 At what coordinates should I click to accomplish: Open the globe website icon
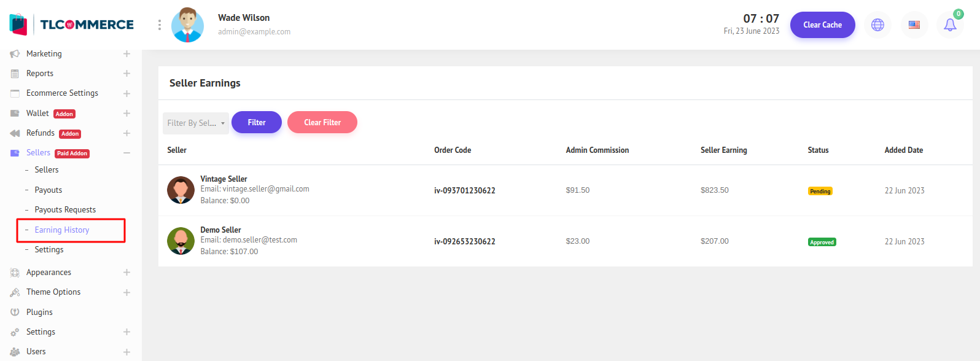pyautogui.click(x=877, y=25)
